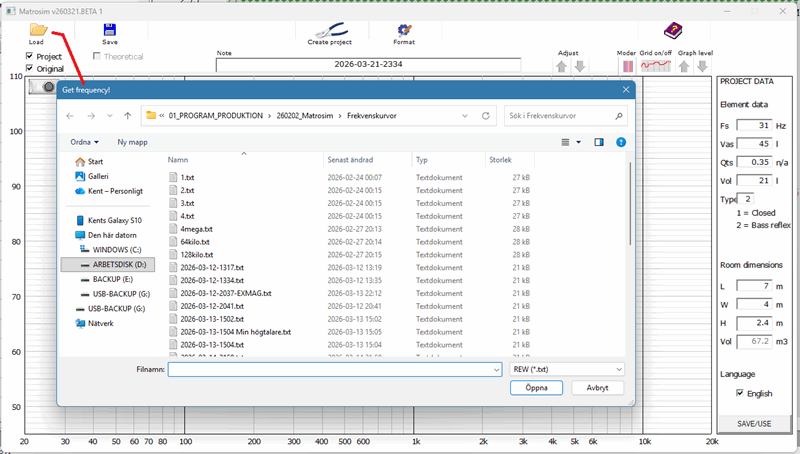
Task: Click the Fs value field
Action: click(754, 125)
